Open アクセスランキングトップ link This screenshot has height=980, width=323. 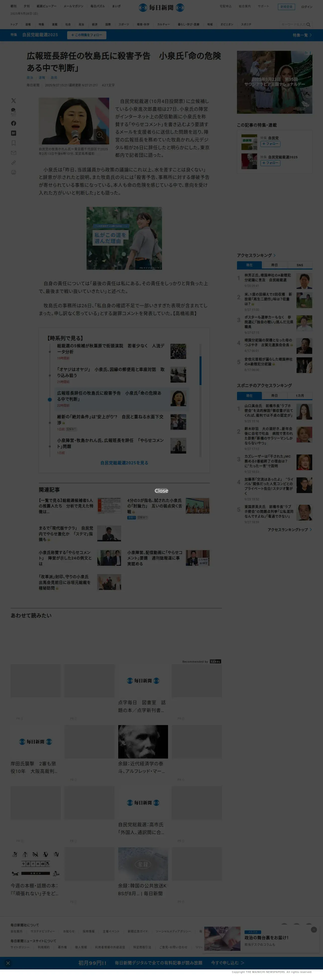pyautogui.click(x=290, y=530)
